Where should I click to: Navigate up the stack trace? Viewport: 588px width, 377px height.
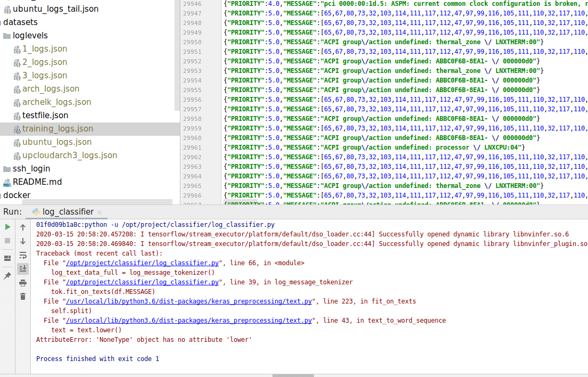click(x=22, y=226)
